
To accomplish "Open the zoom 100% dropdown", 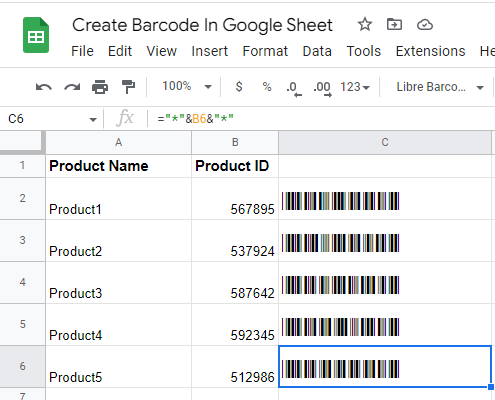I will click(x=187, y=87).
